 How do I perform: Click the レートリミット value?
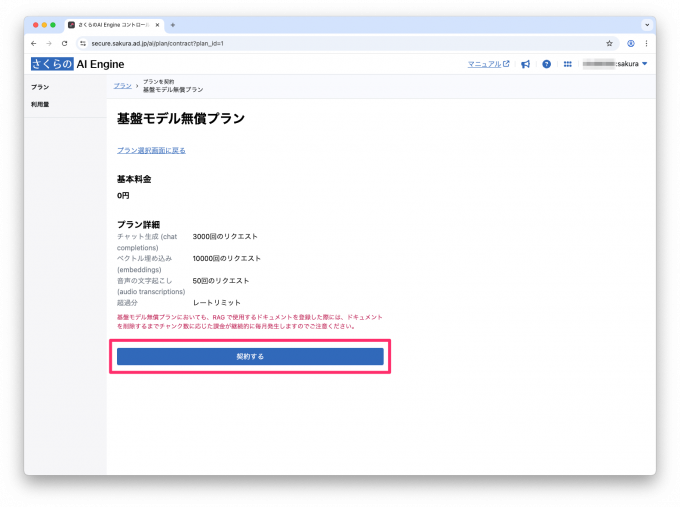(x=216, y=303)
